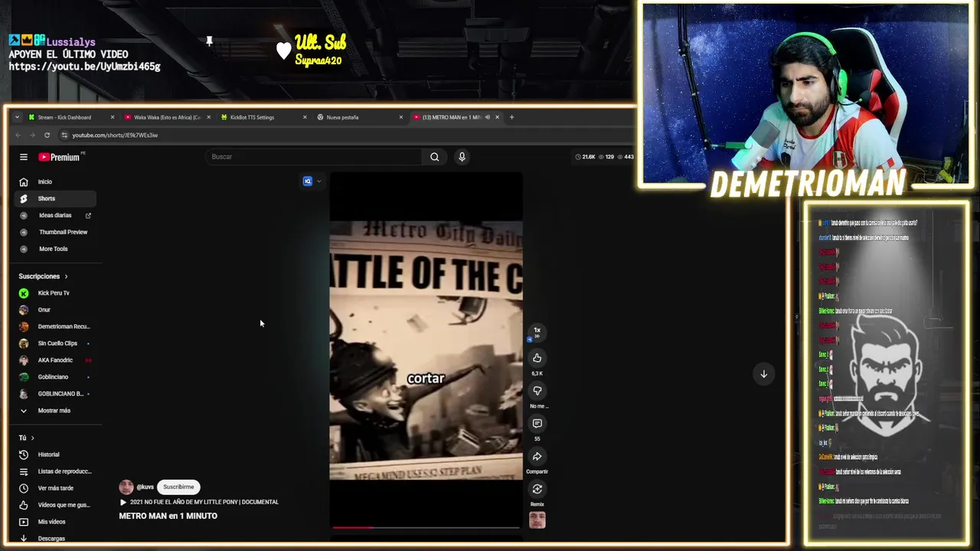
Task: Go to YouTube Premium home logo
Action: 60,157
